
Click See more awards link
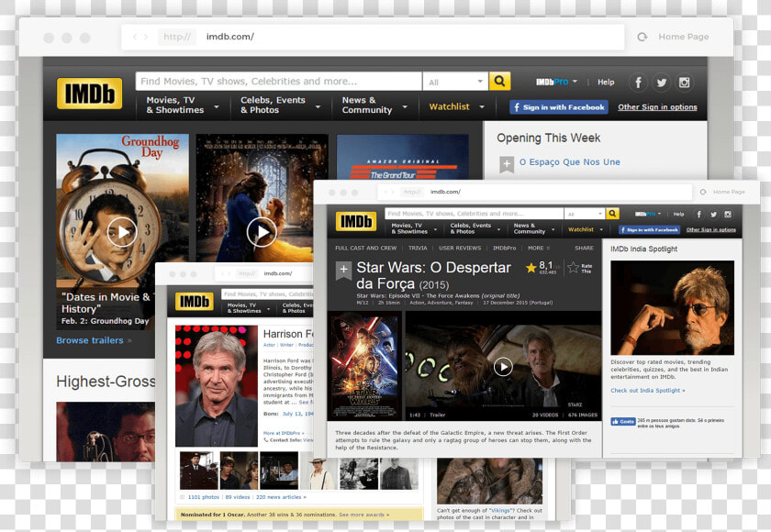[x=363, y=515]
